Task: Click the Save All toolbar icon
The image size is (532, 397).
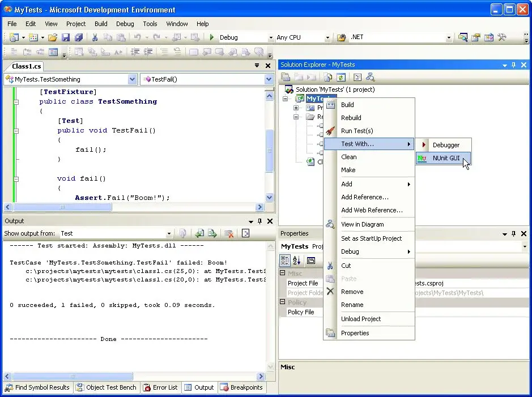Action: (79, 37)
